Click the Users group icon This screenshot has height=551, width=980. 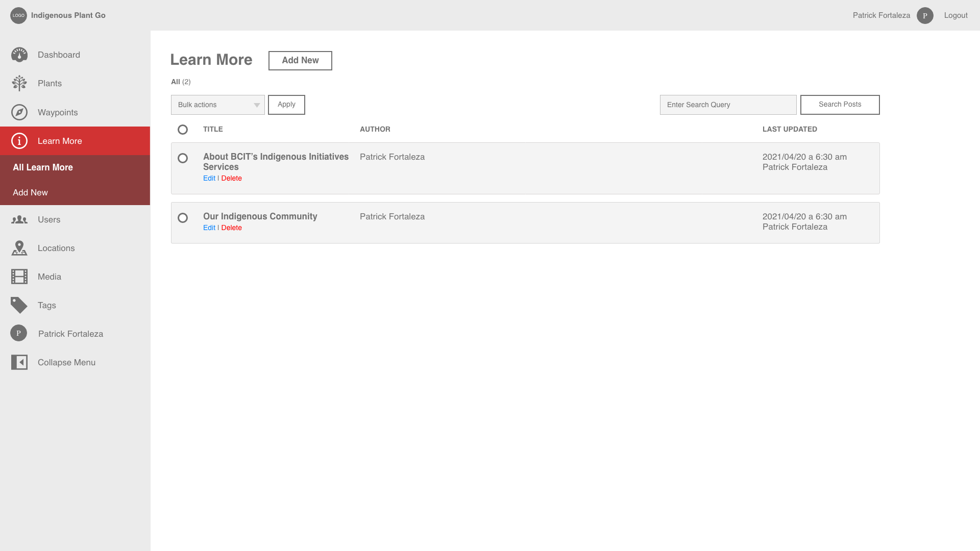(19, 219)
